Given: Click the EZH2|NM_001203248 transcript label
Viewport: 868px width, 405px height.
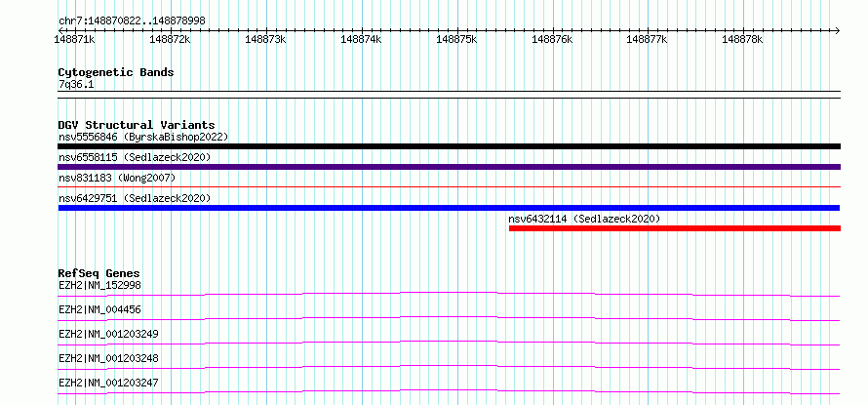Looking at the screenshot, I should click(108, 358).
